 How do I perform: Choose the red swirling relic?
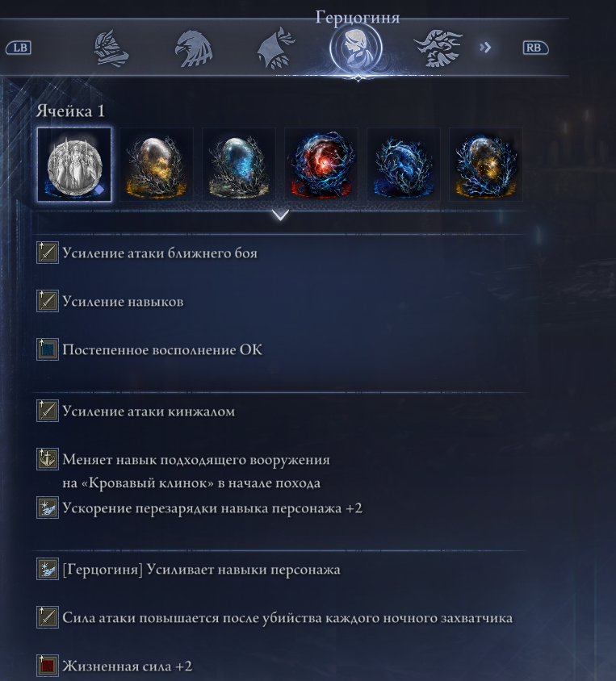pos(321,165)
